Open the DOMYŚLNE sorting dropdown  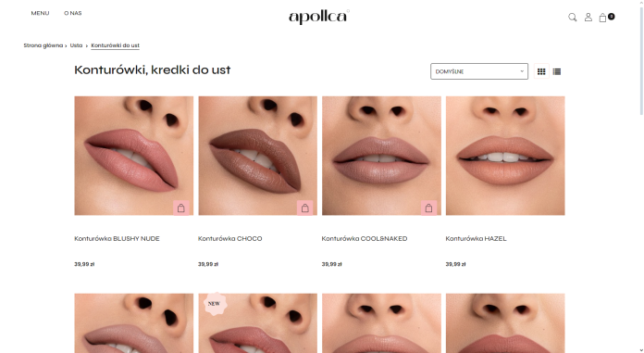[479, 71]
